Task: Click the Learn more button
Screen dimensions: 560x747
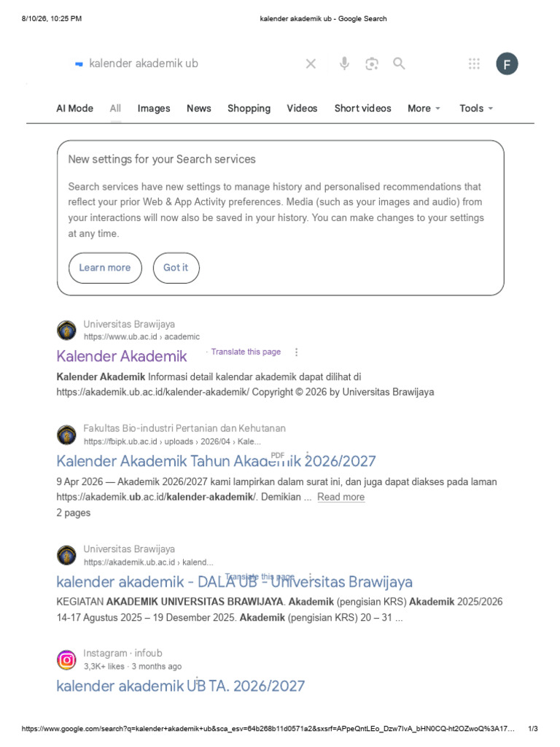Action: pos(105,268)
